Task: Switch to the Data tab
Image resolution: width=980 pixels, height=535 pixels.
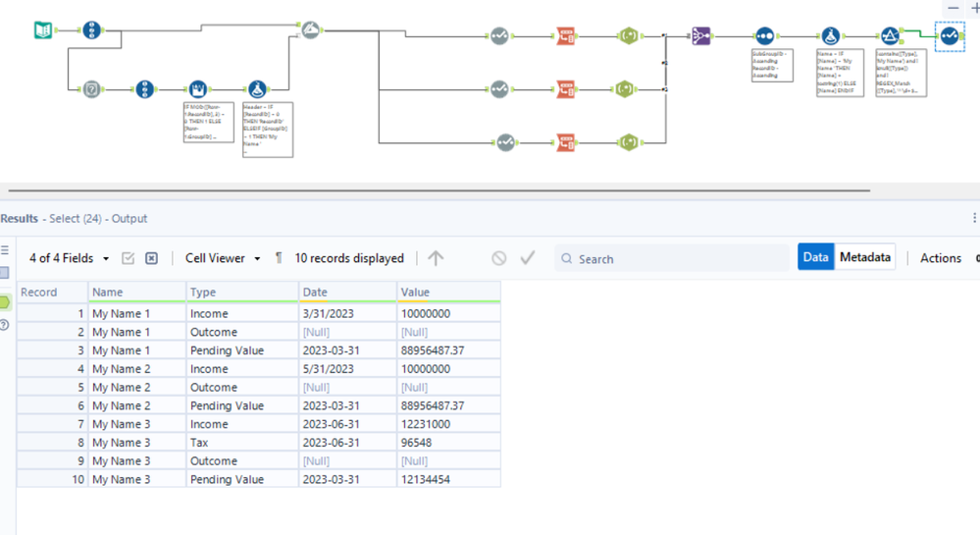Action: 815,257
